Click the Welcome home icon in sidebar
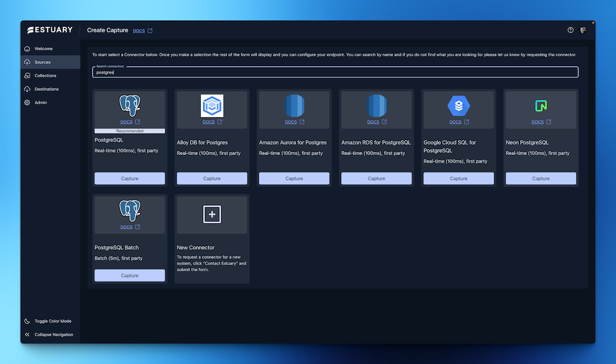The width and height of the screenshot is (616, 364). tap(27, 48)
